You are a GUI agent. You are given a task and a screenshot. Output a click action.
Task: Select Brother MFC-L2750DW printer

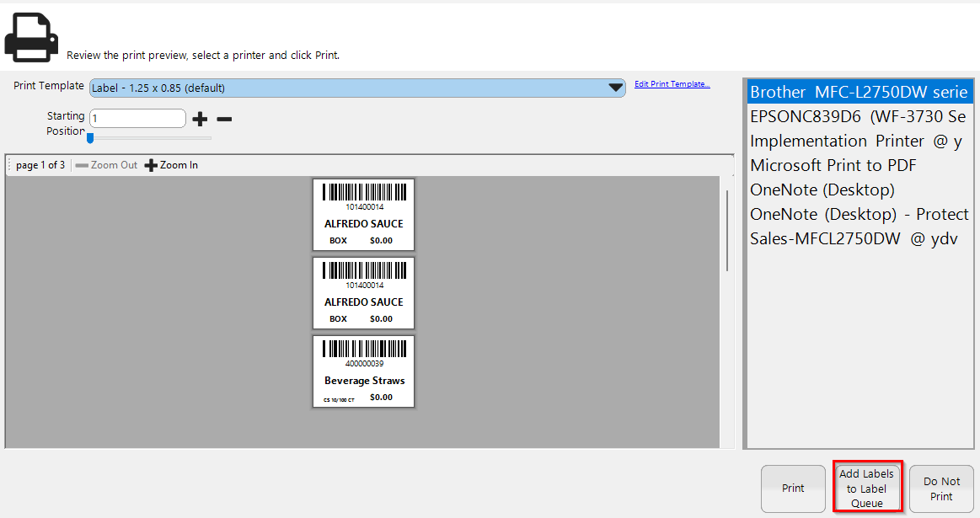(858, 92)
